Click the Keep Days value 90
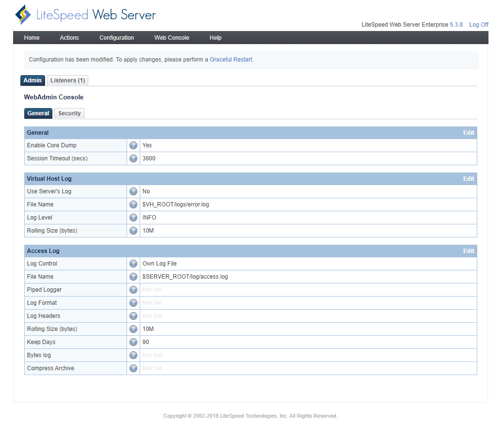This screenshot has width=504, height=440. click(146, 343)
